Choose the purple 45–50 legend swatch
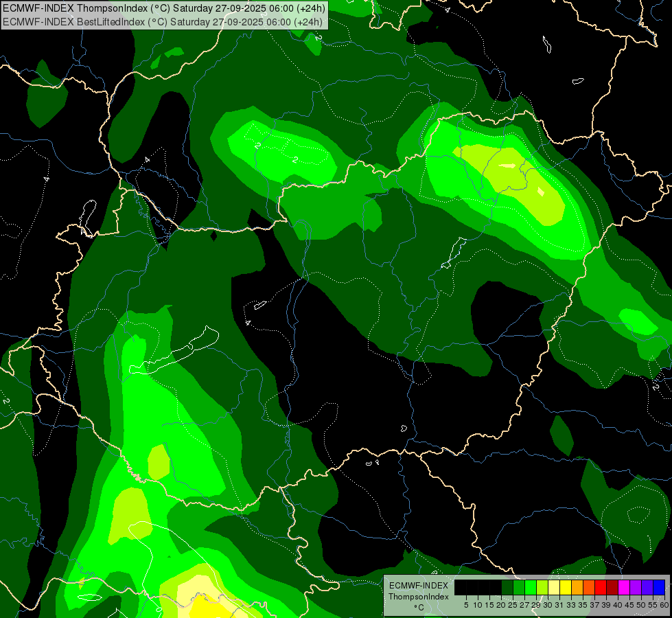672x618 pixels. pyautogui.click(x=636, y=587)
